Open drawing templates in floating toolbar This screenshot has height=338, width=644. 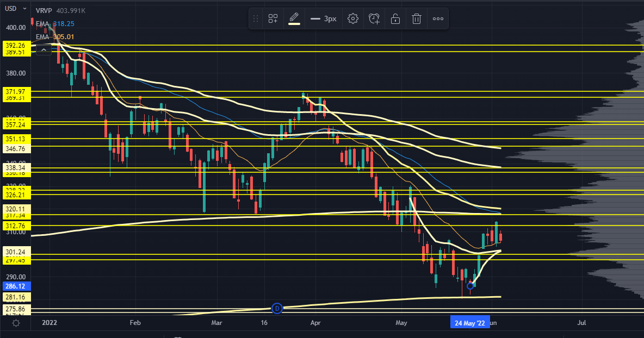273,18
